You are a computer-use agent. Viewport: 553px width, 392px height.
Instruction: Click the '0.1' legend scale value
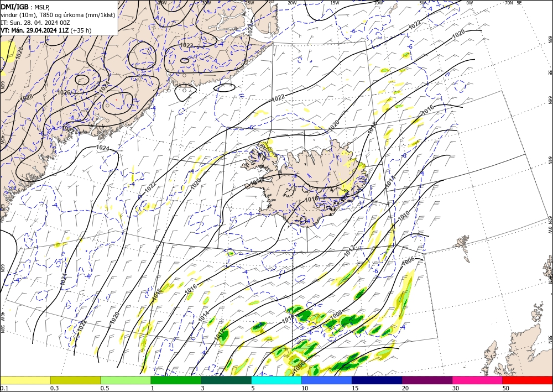[4, 388]
